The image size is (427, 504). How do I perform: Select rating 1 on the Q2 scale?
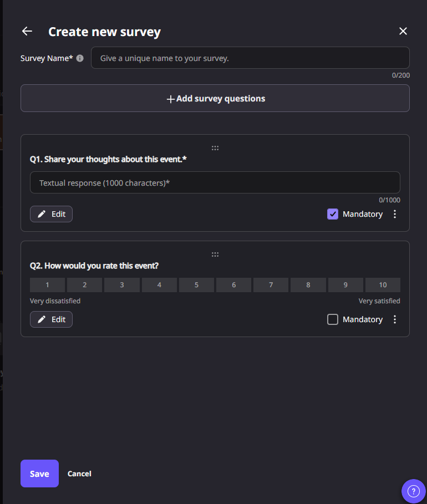coord(48,285)
